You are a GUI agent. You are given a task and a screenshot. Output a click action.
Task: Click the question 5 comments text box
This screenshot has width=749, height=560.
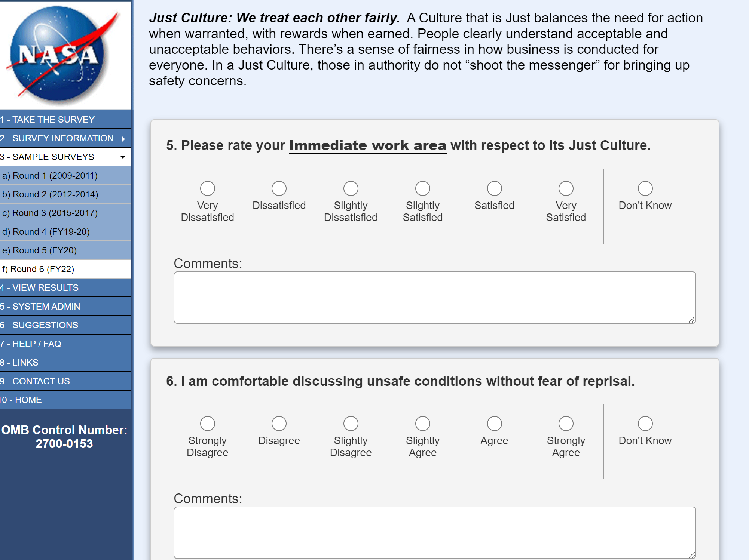click(434, 298)
